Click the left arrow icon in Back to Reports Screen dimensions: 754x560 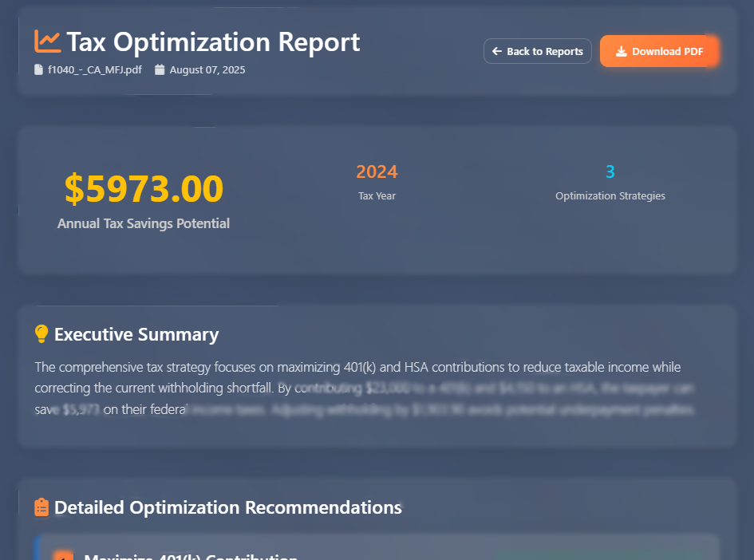pyautogui.click(x=497, y=52)
